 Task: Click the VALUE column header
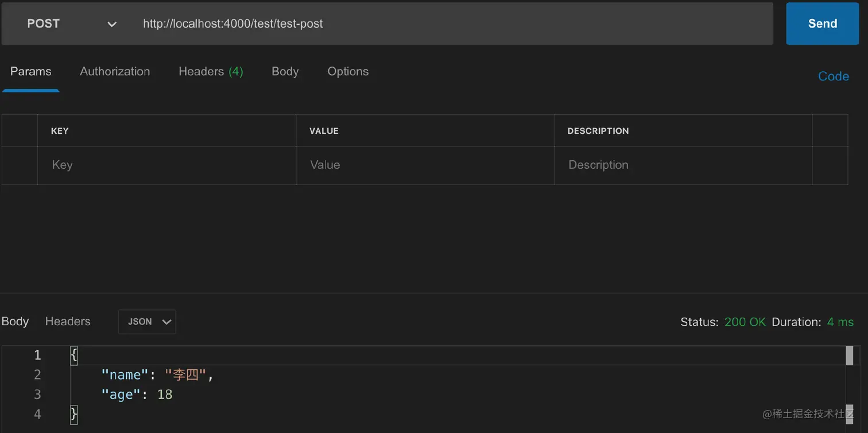coord(324,131)
